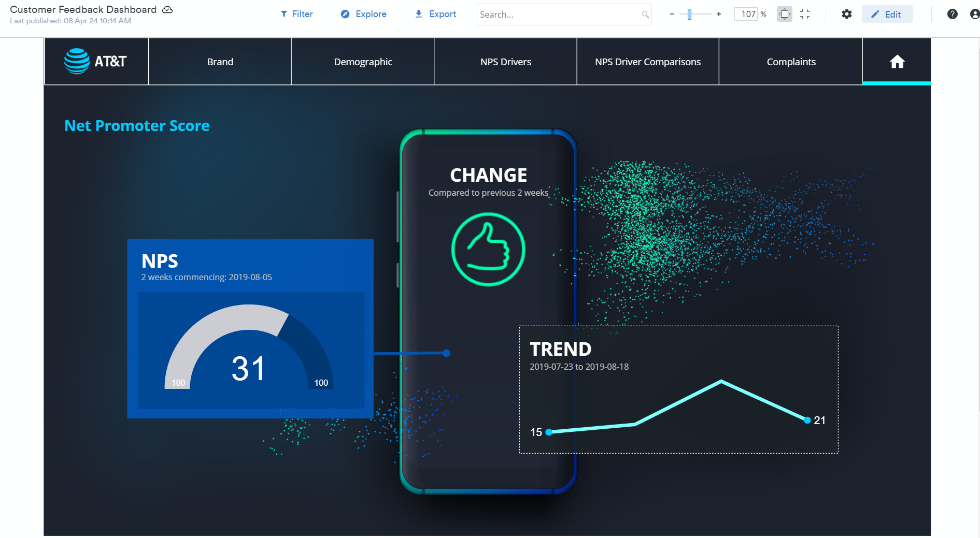Screen dimensions: 980x538
Task: Switch to the Brand tab
Action: tap(220, 62)
